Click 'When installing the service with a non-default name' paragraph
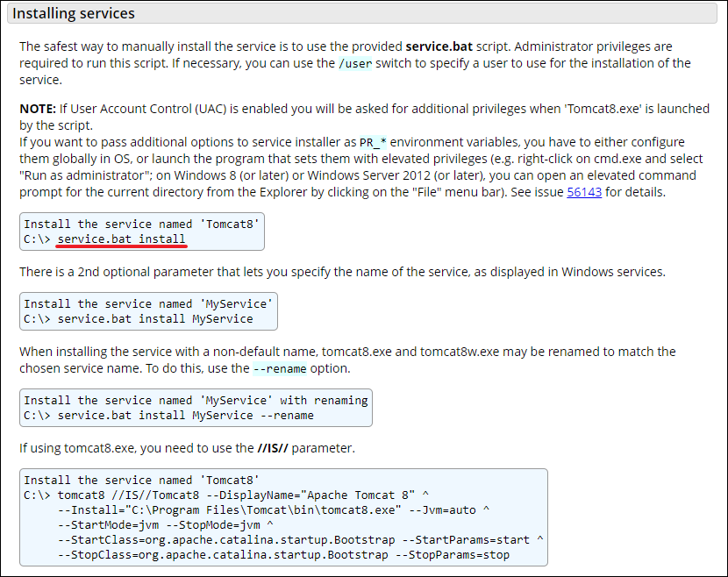 pos(347,360)
